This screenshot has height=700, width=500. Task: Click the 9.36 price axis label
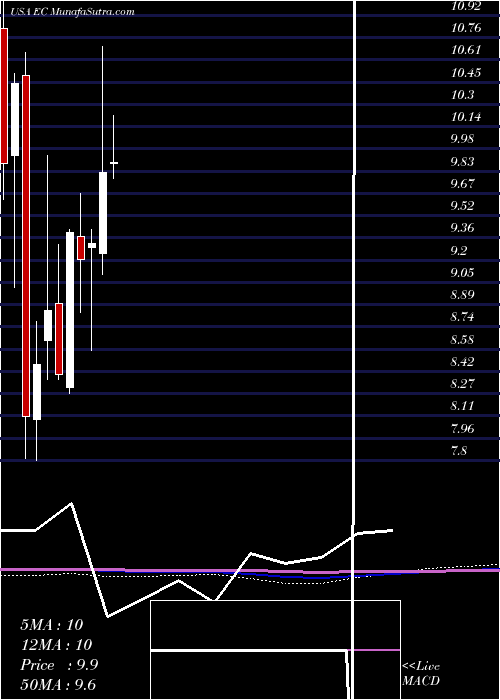point(462,228)
